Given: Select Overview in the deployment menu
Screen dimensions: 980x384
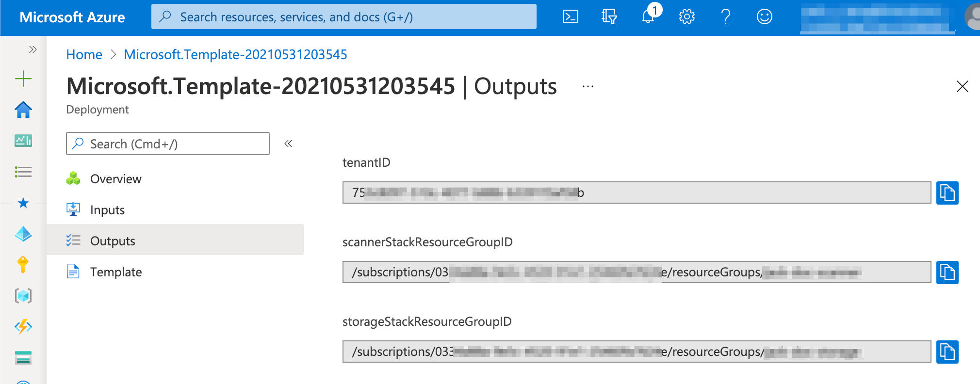Looking at the screenshot, I should [x=115, y=179].
